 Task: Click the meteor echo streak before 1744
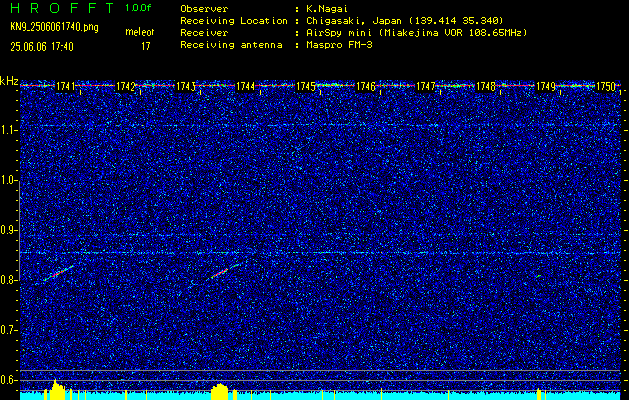[x=225, y=271]
